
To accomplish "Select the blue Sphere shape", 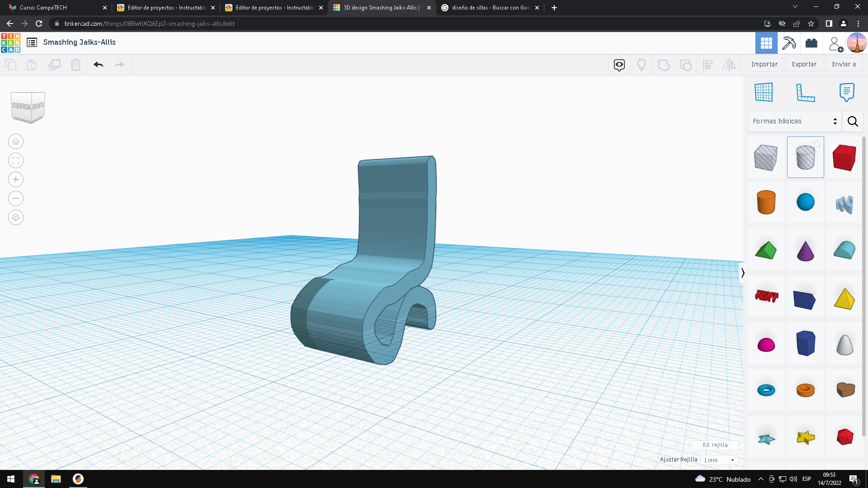I will coord(805,202).
